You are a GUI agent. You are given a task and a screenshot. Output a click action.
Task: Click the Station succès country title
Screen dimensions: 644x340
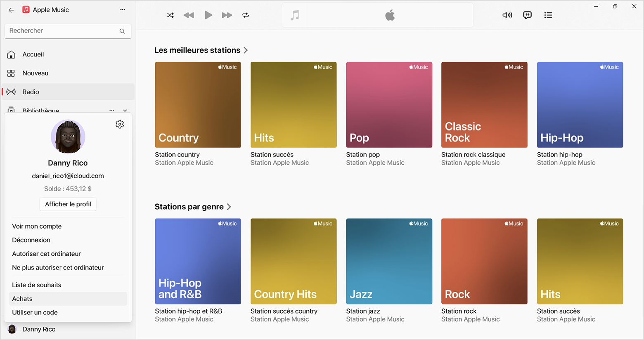tap(284, 311)
